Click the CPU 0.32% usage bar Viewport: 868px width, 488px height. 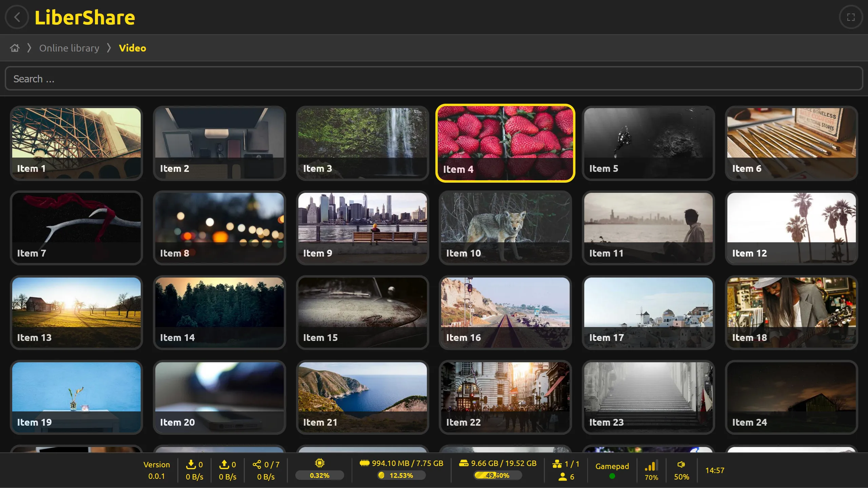click(319, 475)
